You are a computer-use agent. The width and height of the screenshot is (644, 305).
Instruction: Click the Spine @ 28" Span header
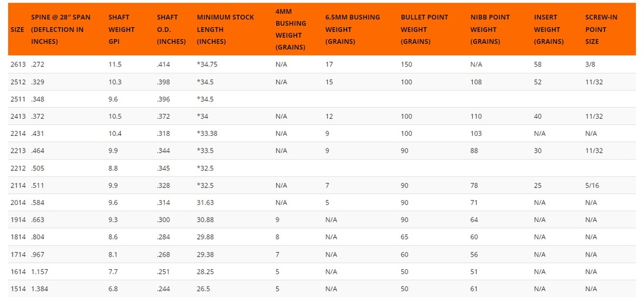pyautogui.click(x=60, y=30)
